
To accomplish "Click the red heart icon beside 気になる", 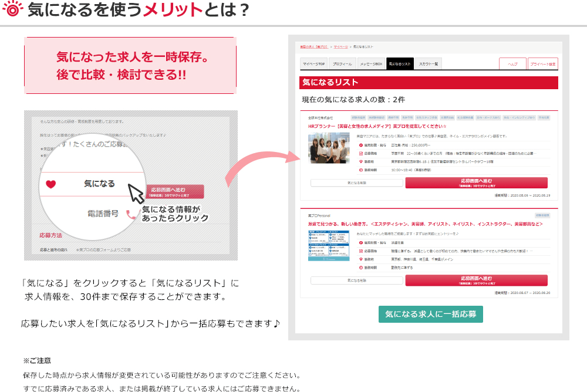I will [50, 184].
